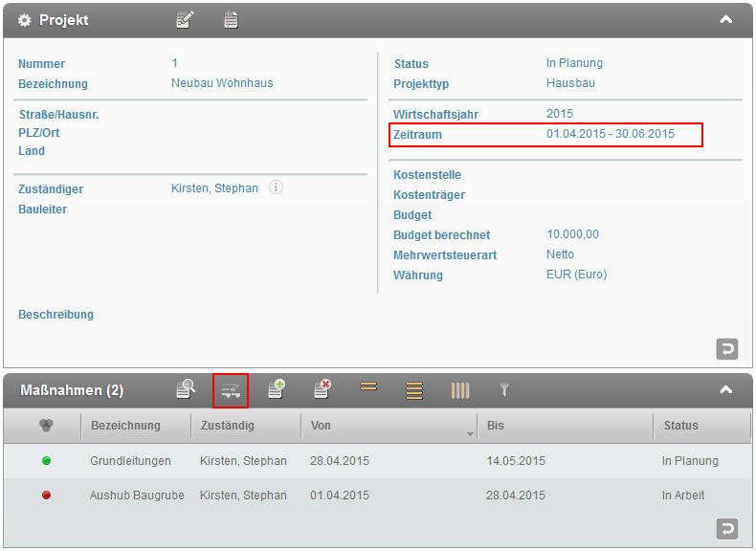Open the project document icon
756x551 pixels.
(231, 19)
